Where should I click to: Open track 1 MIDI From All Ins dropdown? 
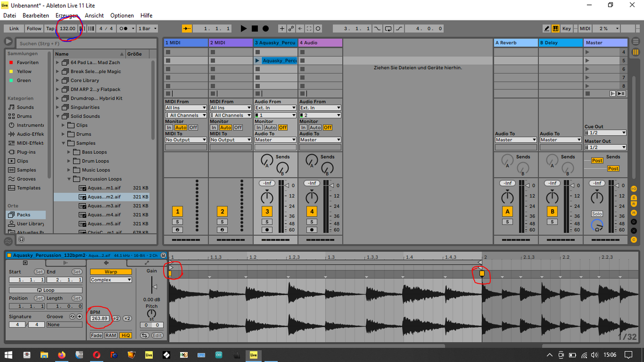[186, 108]
